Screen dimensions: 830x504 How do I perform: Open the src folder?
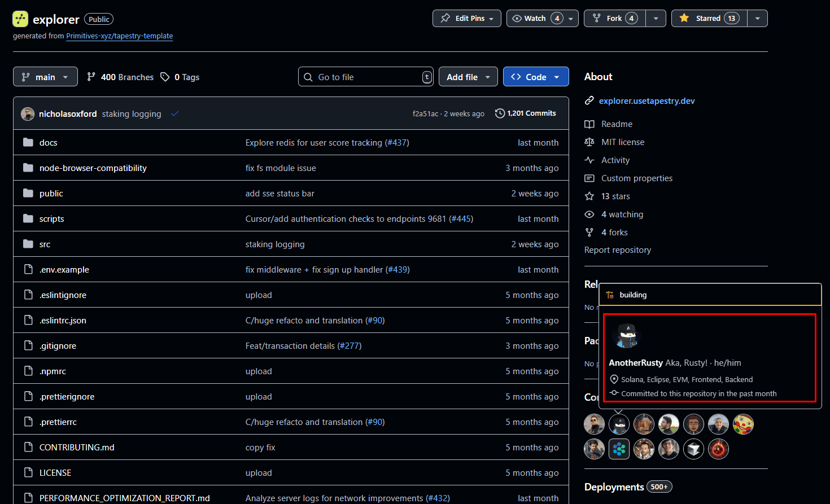click(45, 244)
